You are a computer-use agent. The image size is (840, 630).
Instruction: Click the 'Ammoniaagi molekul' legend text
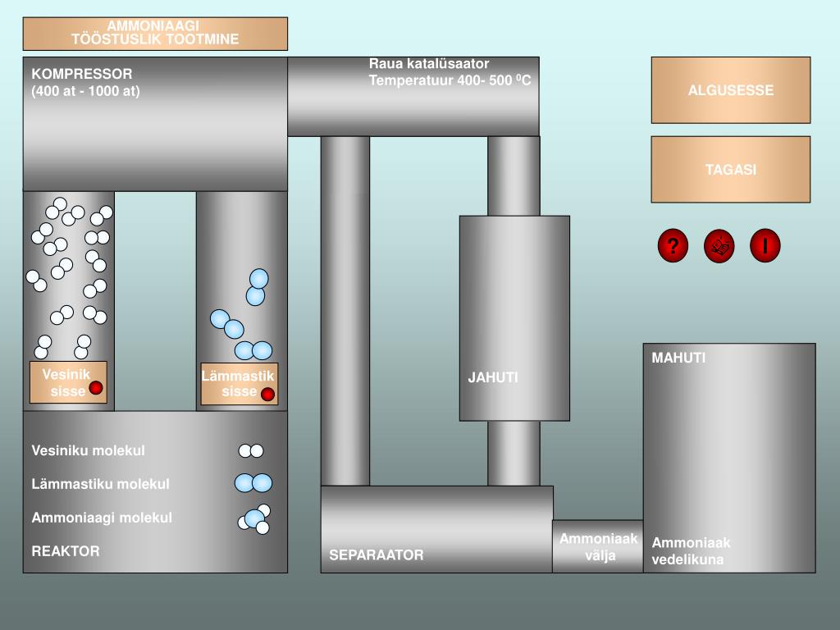(x=102, y=518)
